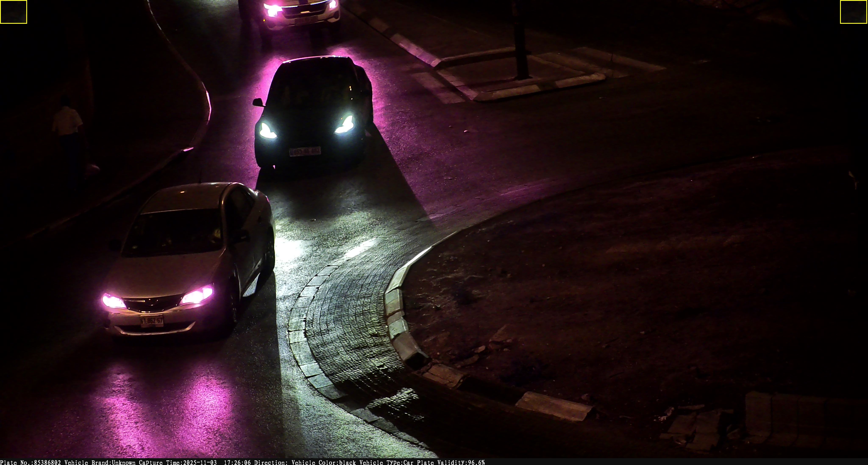Click the Direction label in status overlay
The height and width of the screenshot is (465, 868).
click(x=271, y=462)
